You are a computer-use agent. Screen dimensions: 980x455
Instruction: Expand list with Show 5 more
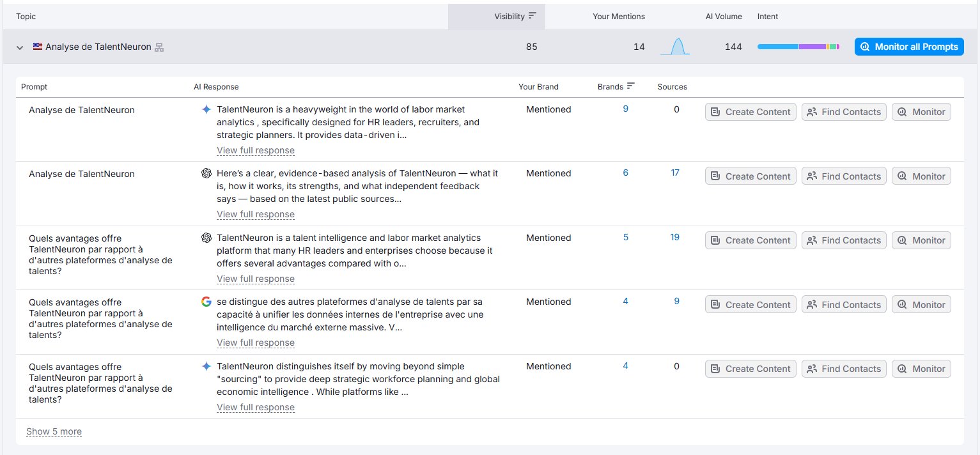[54, 431]
